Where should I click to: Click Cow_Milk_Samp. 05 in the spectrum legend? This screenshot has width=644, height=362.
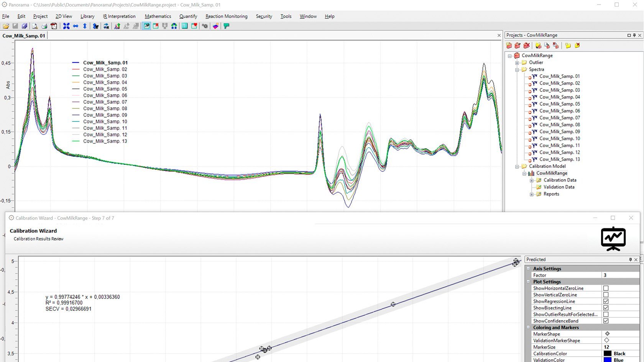coord(105,89)
